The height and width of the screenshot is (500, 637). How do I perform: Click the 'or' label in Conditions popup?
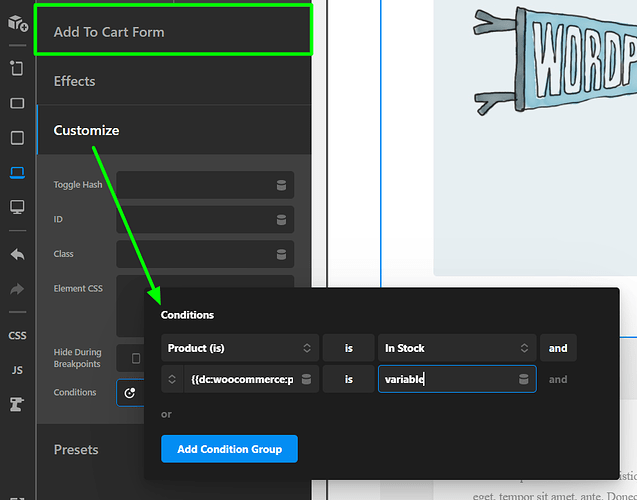click(x=166, y=414)
